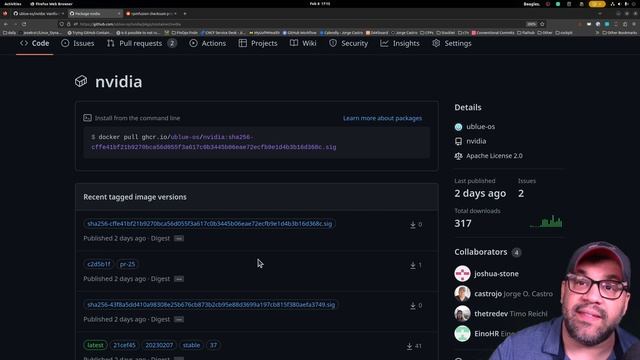The height and width of the screenshot is (360, 640).
Task: Click the total downloads value 317
Action: click(463, 223)
